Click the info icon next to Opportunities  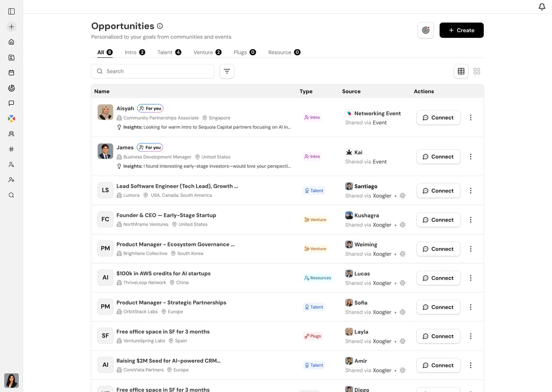[160, 26]
